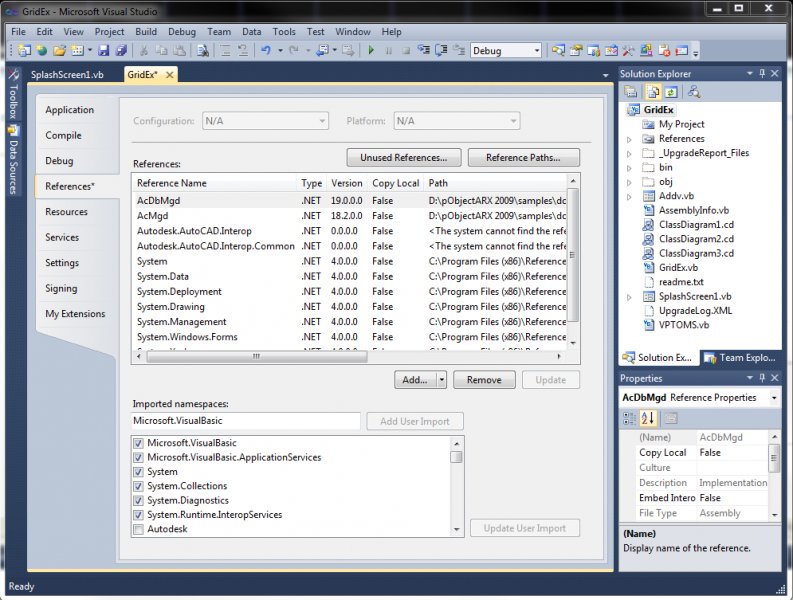Select the Compile page tab
This screenshot has width=793, height=600.
[x=63, y=136]
